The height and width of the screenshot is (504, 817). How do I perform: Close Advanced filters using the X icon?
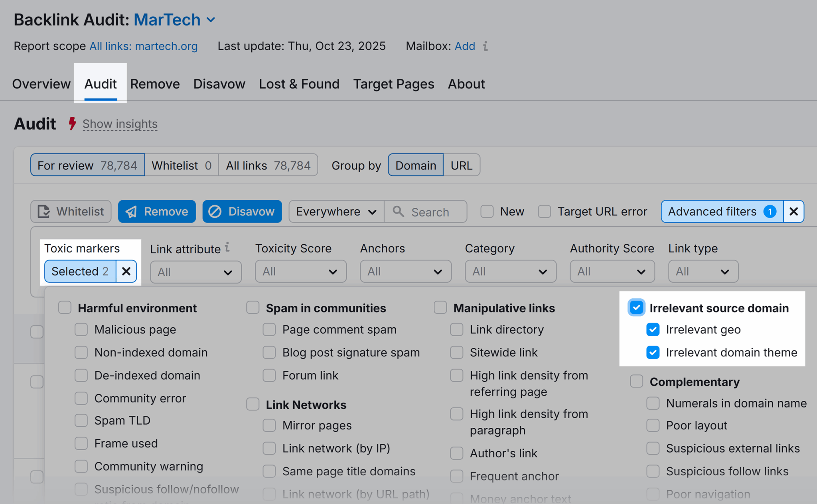(793, 212)
